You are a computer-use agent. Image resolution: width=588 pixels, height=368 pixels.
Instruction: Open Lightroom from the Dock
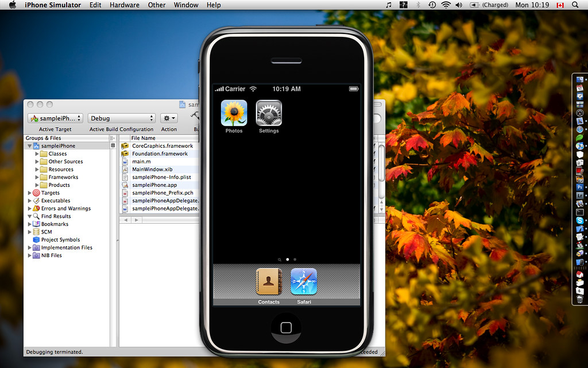click(x=580, y=195)
